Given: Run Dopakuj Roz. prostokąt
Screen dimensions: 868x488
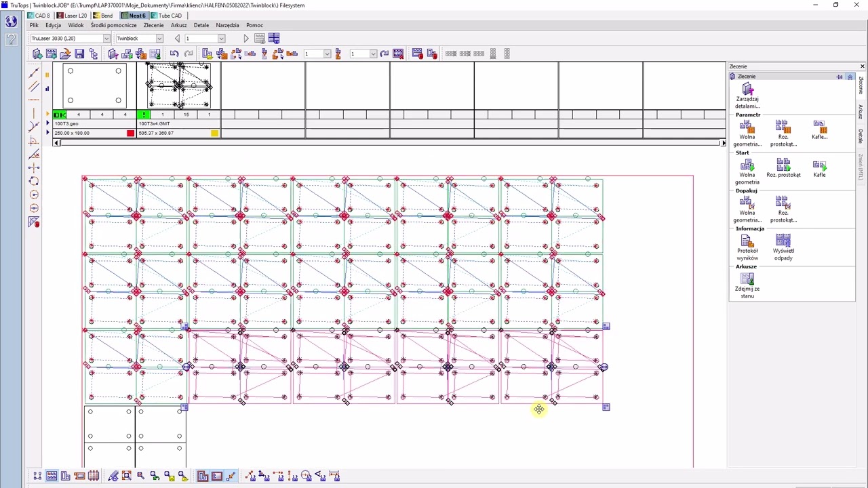Looking at the screenshot, I should click(783, 209).
